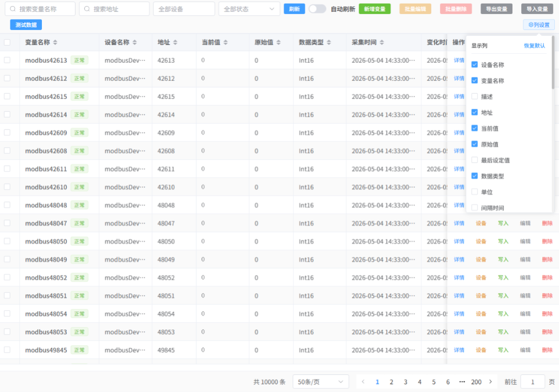Screen dimensions: 559x392
Task: Enable 单位 column checkbox
Action: [x=475, y=192]
